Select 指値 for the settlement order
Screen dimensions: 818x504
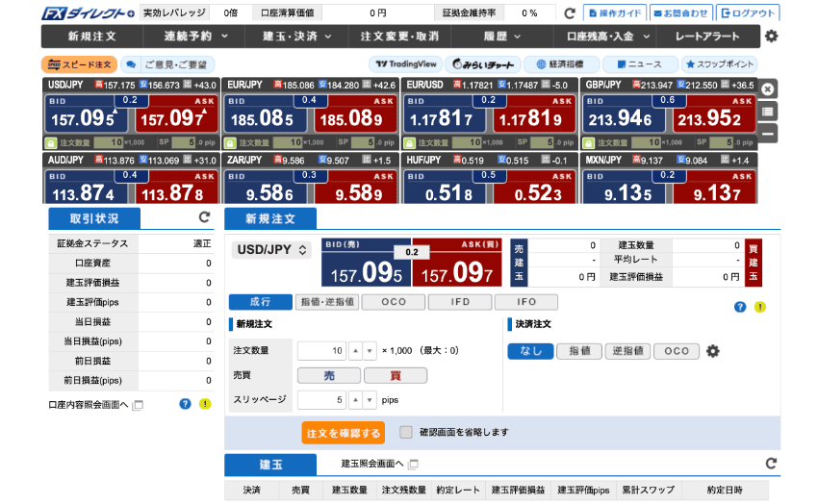coord(579,351)
